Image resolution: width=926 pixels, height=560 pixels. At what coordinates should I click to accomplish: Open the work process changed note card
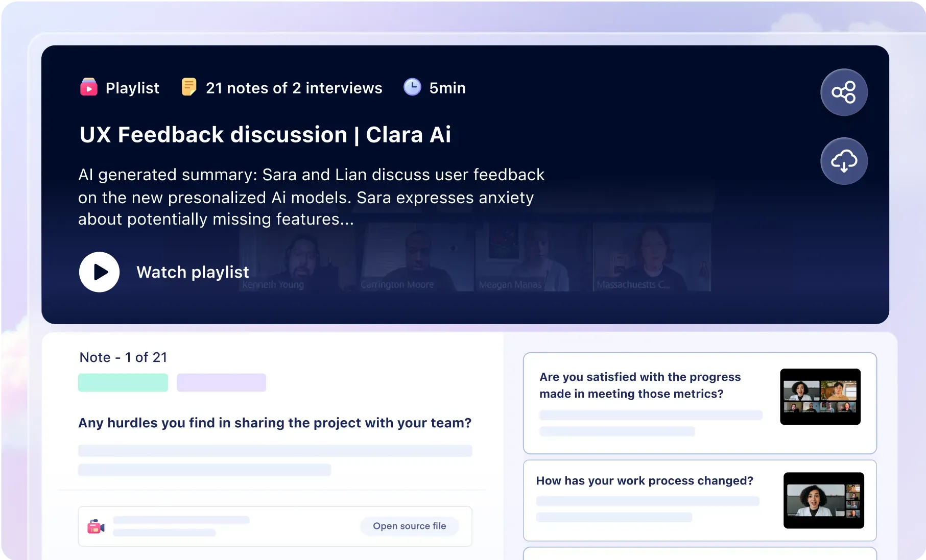click(700, 500)
